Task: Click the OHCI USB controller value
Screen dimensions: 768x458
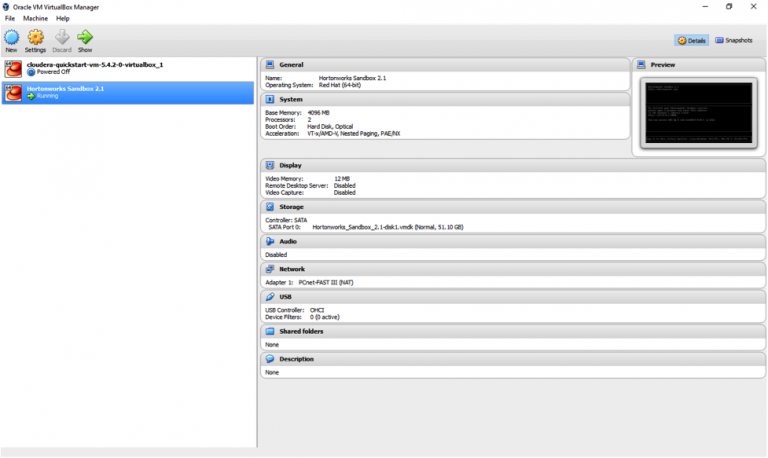Action: pos(317,311)
